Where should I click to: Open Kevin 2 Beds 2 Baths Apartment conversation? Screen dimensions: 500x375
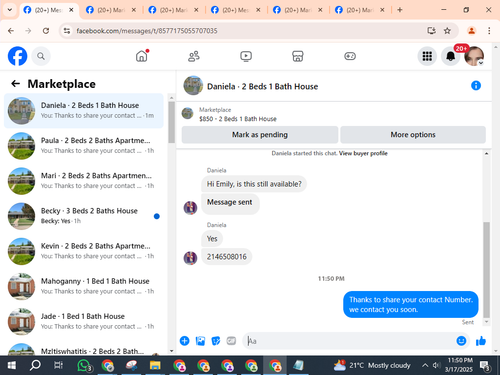pyautogui.click(x=84, y=251)
